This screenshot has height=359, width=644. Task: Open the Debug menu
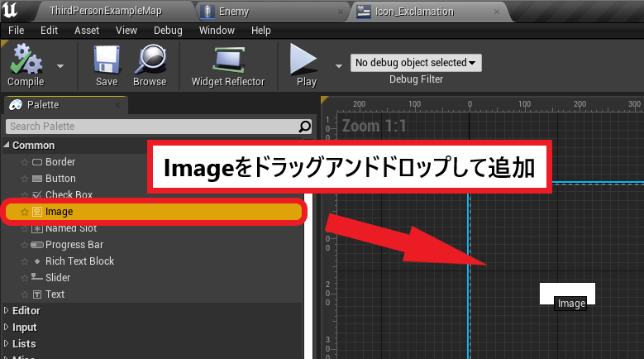(x=168, y=31)
